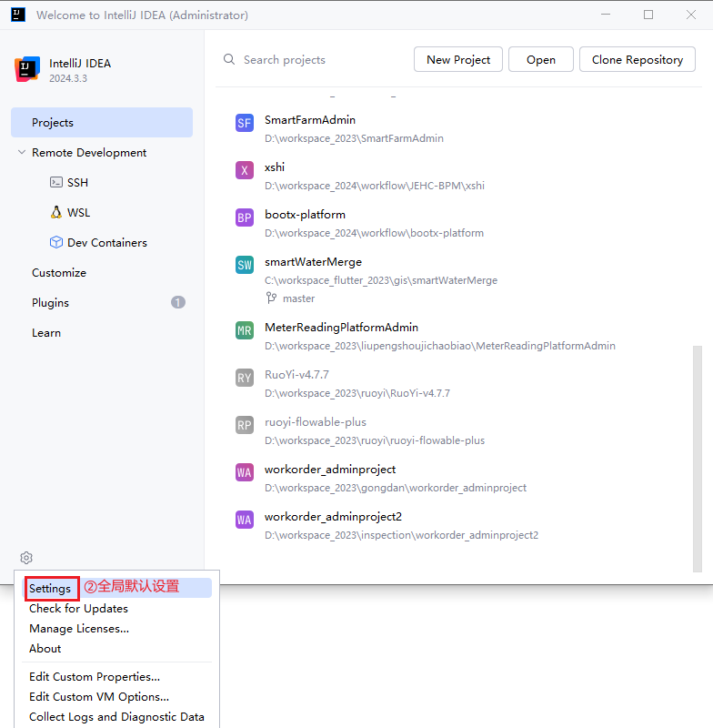The image size is (713, 728).
Task: Open the Plugins section
Action: pyautogui.click(x=50, y=303)
